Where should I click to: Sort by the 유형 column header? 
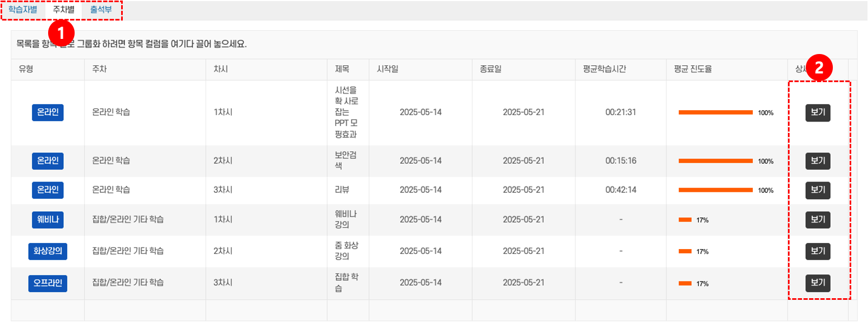pos(26,69)
